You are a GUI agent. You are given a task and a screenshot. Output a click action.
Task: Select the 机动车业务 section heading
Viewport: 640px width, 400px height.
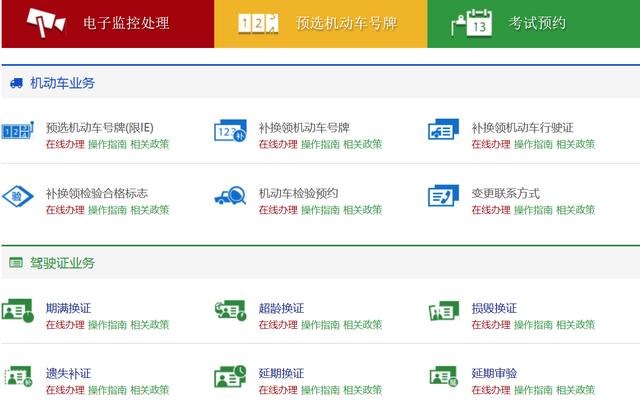[x=62, y=83]
